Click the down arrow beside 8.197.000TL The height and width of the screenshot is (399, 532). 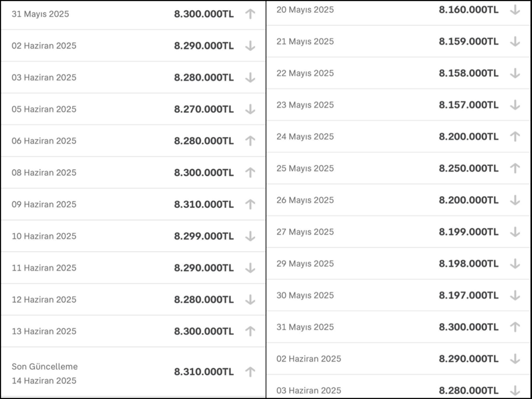pos(515,295)
